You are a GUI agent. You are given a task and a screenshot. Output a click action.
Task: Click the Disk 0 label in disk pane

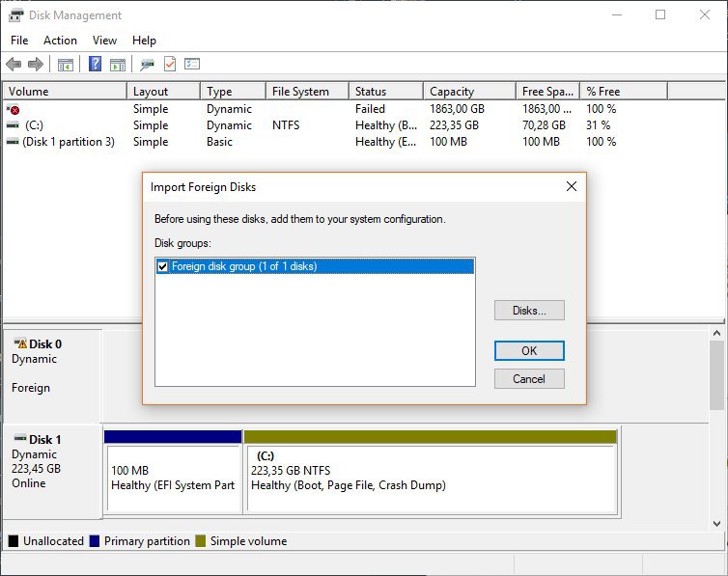click(45, 344)
